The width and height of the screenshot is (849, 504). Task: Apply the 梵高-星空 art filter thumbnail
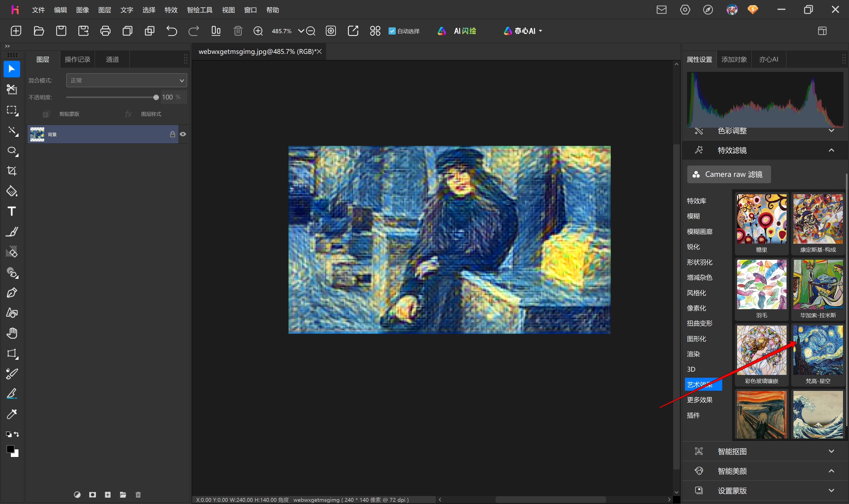coord(818,350)
